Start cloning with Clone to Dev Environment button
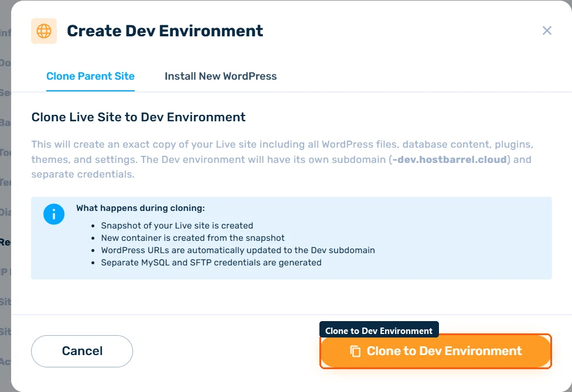The height and width of the screenshot is (392, 572). pos(435,351)
